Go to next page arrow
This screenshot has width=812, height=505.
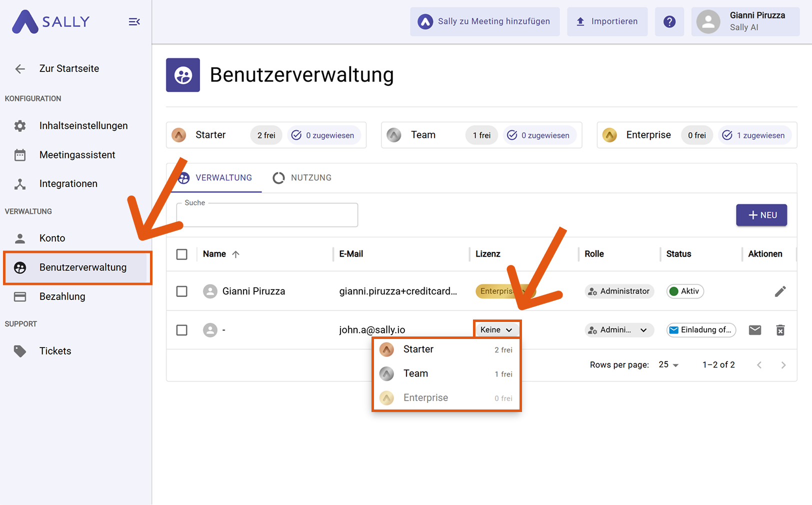tap(783, 365)
